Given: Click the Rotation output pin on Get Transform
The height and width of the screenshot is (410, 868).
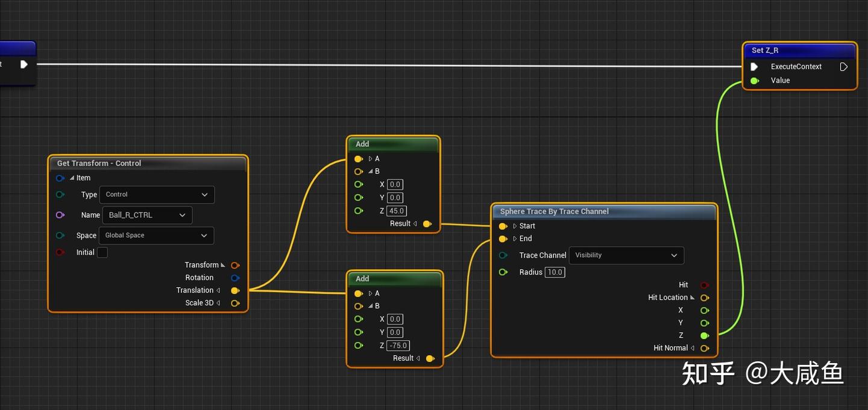Looking at the screenshot, I should [x=235, y=278].
